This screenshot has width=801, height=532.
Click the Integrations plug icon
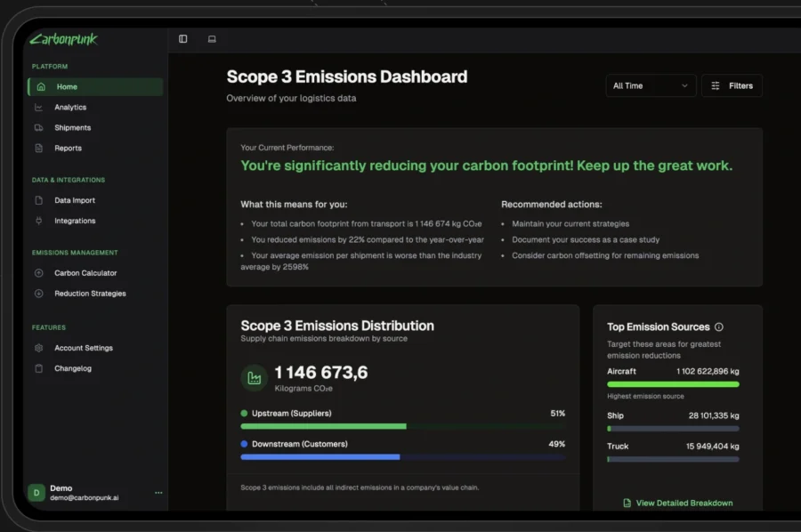[x=39, y=221]
